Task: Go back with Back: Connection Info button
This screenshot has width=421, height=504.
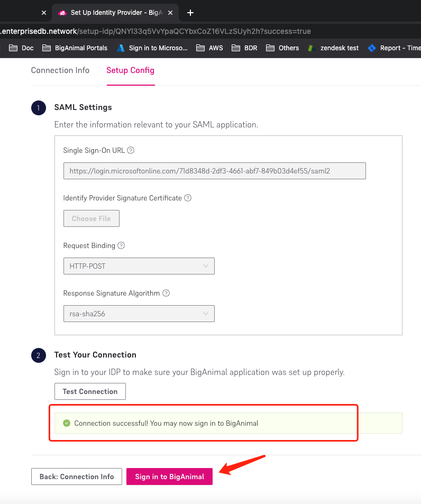Action: [77, 476]
